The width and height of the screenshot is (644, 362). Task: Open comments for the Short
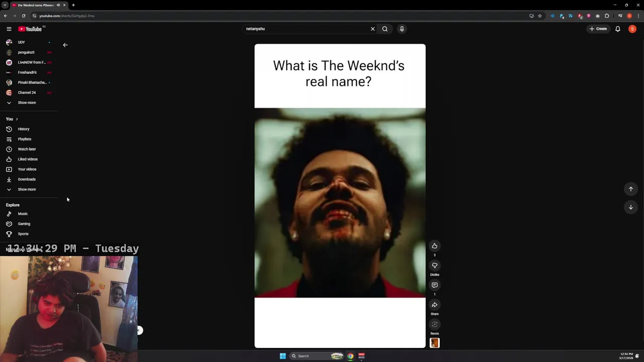tap(435, 285)
